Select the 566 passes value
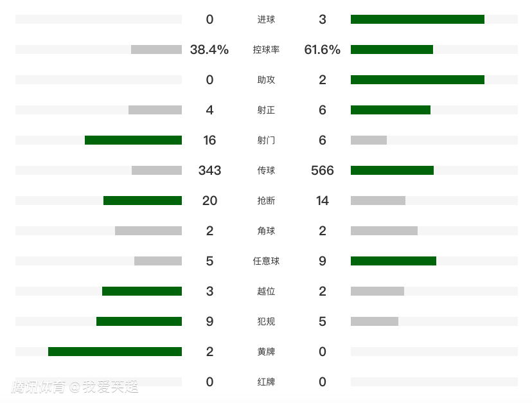Image resolution: width=532 pixels, height=403 pixels. [x=322, y=170]
